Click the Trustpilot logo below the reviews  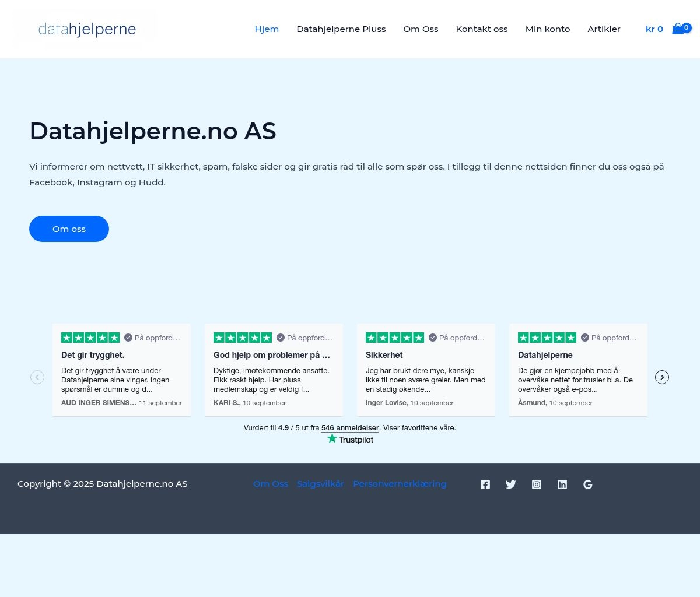[x=350, y=439]
